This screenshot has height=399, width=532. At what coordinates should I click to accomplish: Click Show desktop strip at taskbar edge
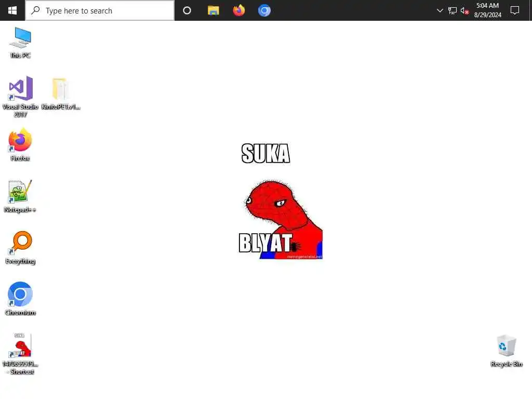[x=530, y=10]
